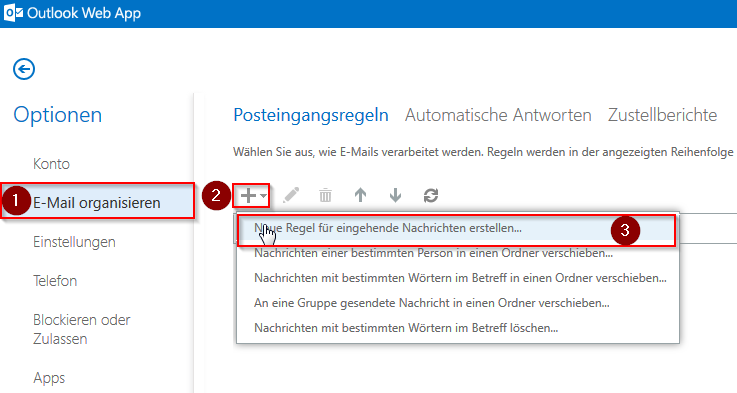Open E-Mail organisieren in sidebar
Image resolution: width=737 pixels, height=393 pixels.
click(97, 203)
